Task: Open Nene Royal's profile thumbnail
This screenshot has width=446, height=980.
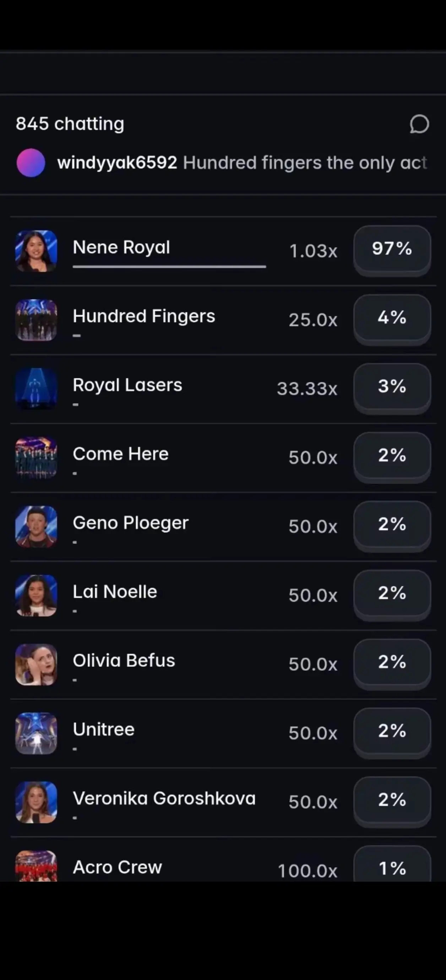Action: click(x=36, y=251)
